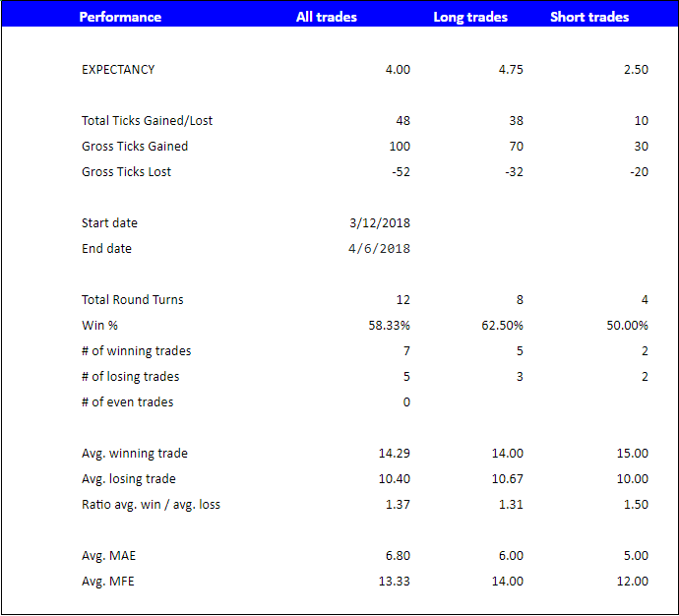Click the Avg. winning trade label
Screen dimensions: 679x616
(135, 454)
